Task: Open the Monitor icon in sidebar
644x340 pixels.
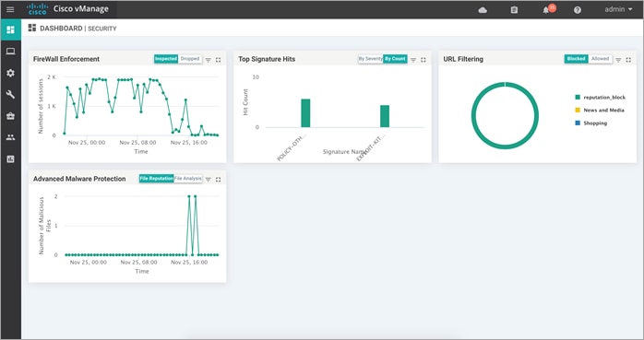Action: [x=11, y=52]
